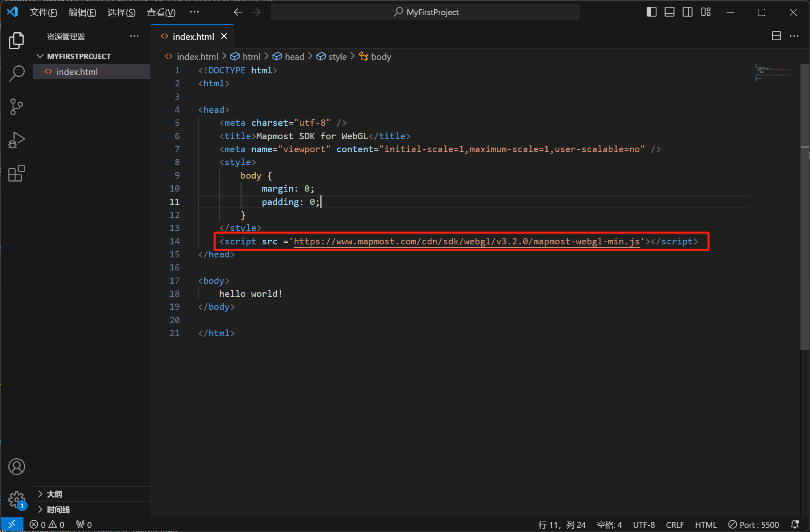Select index.html in the file explorer

(91, 72)
